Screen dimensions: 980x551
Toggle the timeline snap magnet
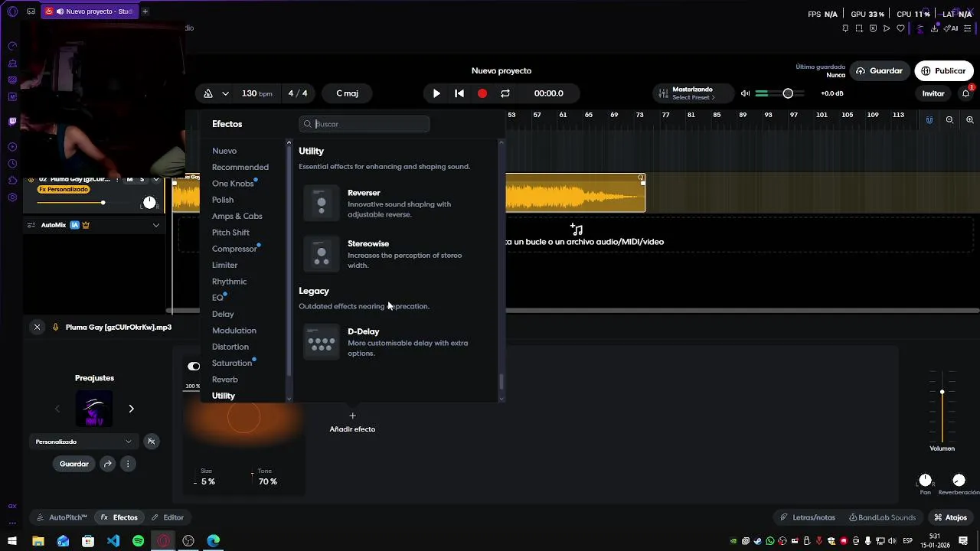[x=929, y=120]
